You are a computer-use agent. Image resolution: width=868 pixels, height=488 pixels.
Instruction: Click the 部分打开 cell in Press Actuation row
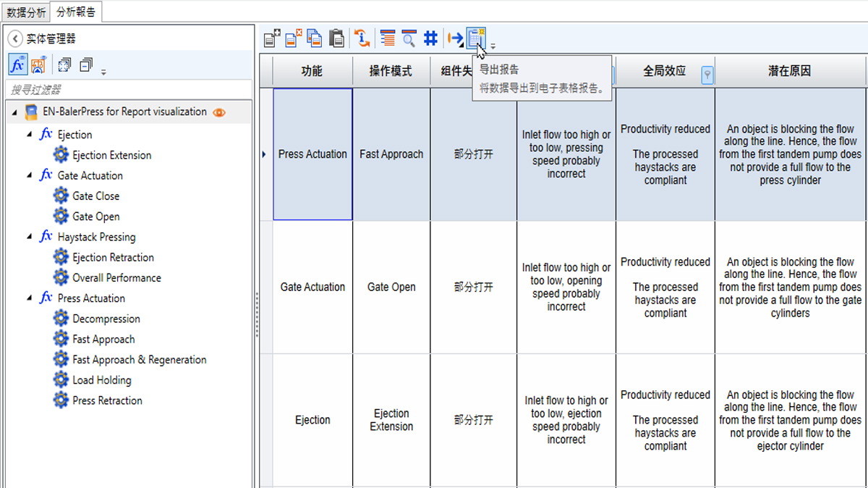[x=474, y=154]
